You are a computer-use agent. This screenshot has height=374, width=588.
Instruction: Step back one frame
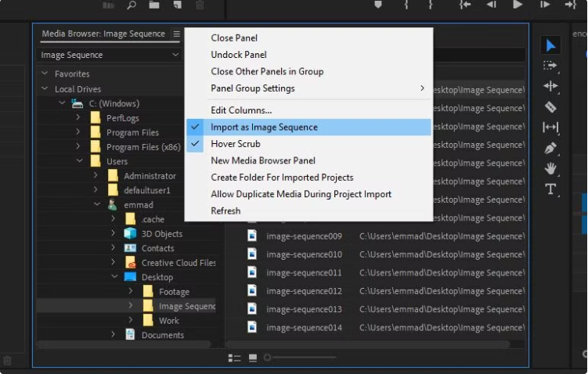point(491,5)
